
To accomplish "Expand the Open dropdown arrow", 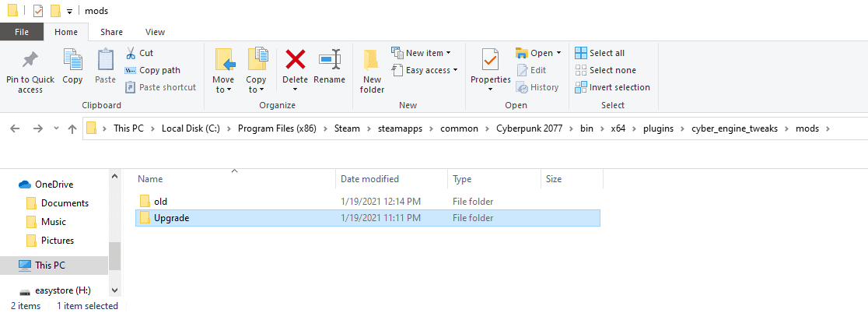I will [558, 53].
